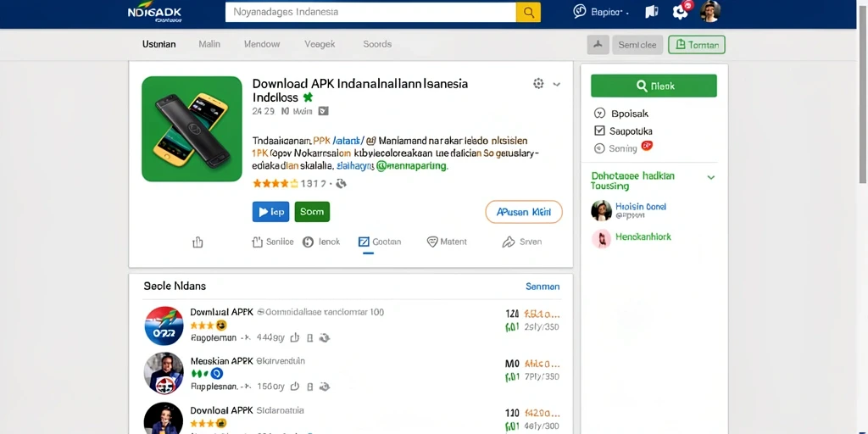Open the Henckanhiork link

643,236
